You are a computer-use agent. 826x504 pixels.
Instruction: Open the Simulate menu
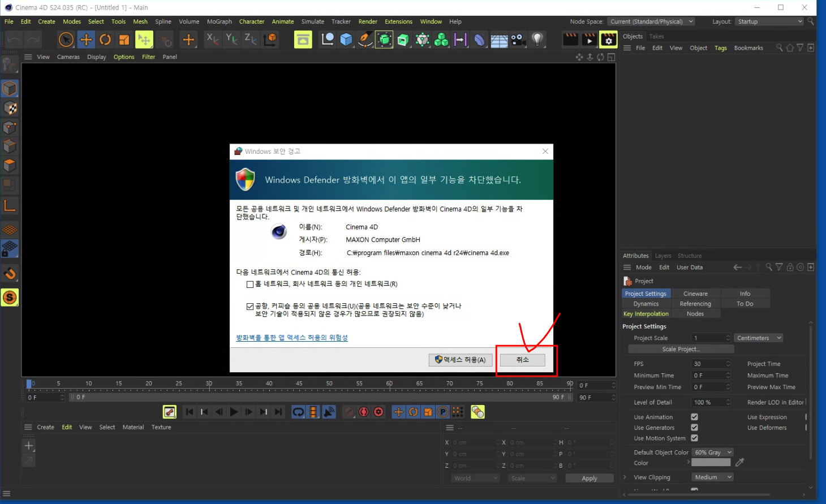click(312, 21)
